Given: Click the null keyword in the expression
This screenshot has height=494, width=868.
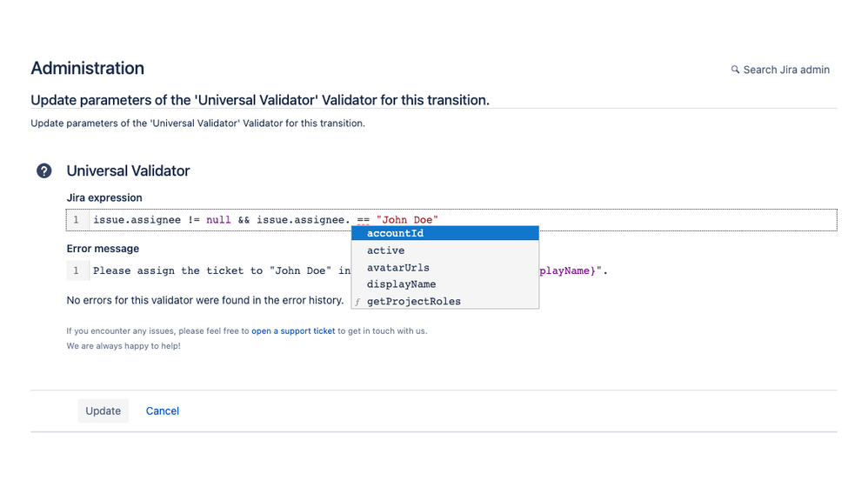Looking at the screenshot, I should coord(218,220).
